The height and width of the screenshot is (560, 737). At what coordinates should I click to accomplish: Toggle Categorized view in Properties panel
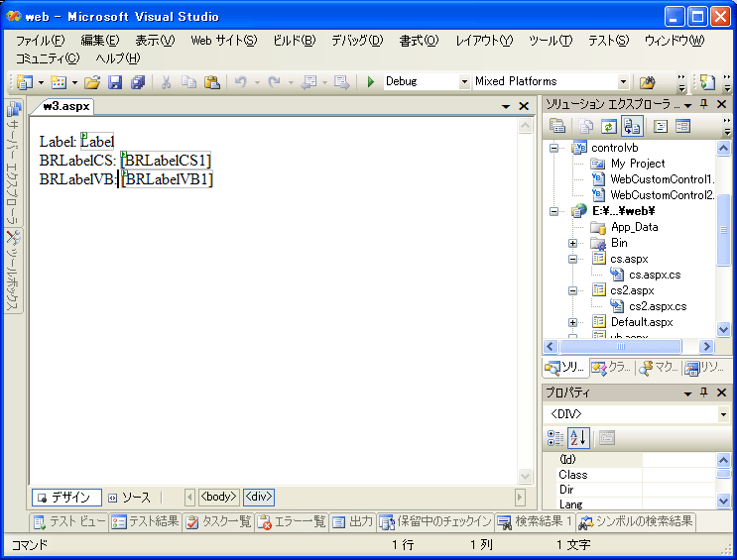click(x=555, y=438)
